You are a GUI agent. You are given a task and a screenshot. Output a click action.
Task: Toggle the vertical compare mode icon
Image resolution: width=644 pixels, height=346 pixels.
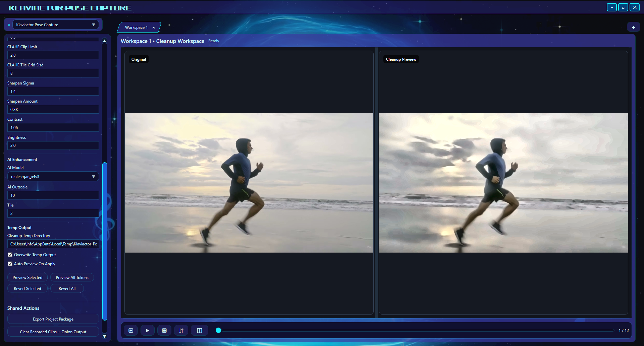click(x=181, y=330)
